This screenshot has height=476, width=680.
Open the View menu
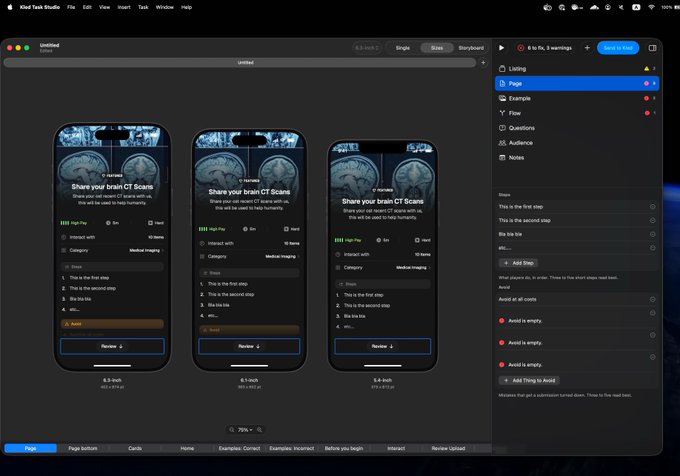105,7
